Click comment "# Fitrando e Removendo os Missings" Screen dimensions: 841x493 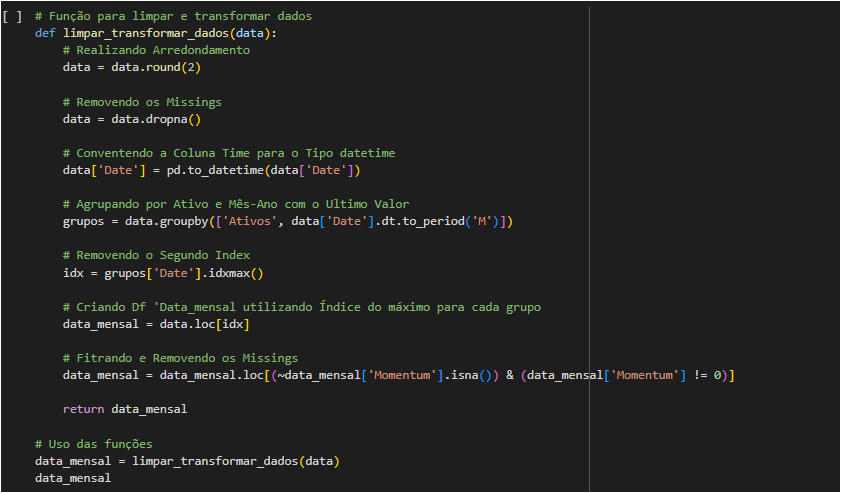pos(180,358)
